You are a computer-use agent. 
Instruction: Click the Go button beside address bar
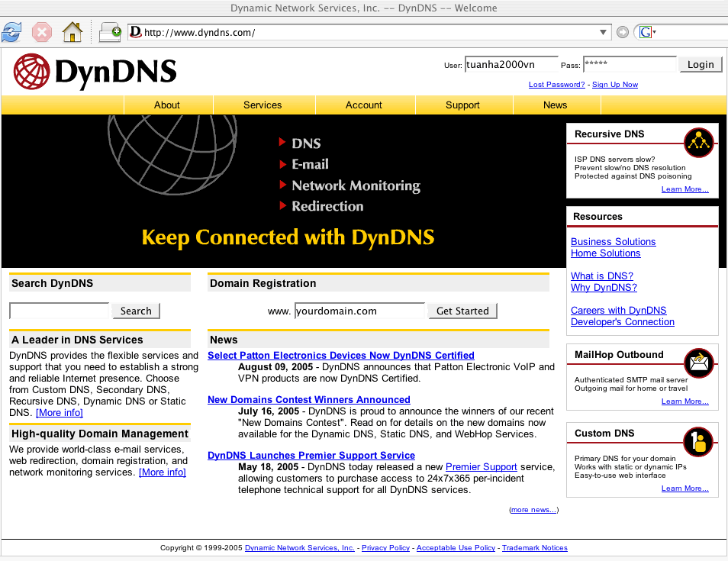[623, 32]
